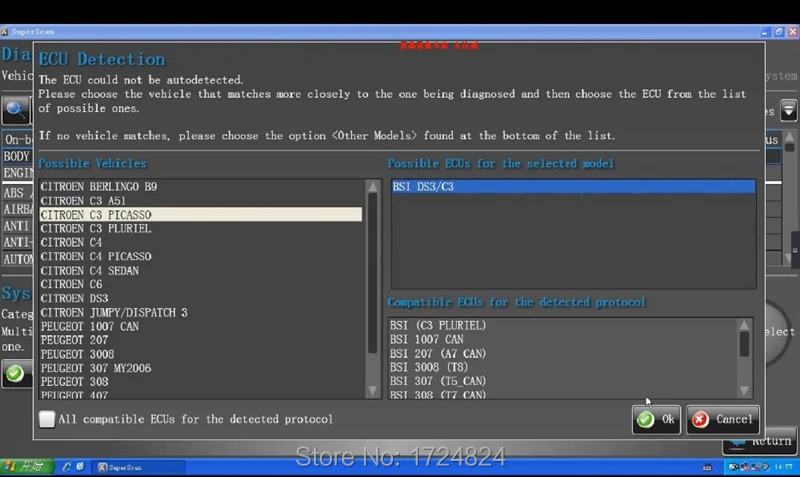Click scroll-up arrow of Possible Vehicles list

tap(373, 187)
